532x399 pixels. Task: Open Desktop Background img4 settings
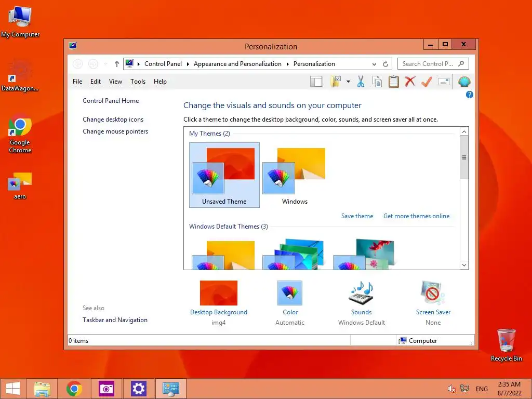(x=219, y=302)
